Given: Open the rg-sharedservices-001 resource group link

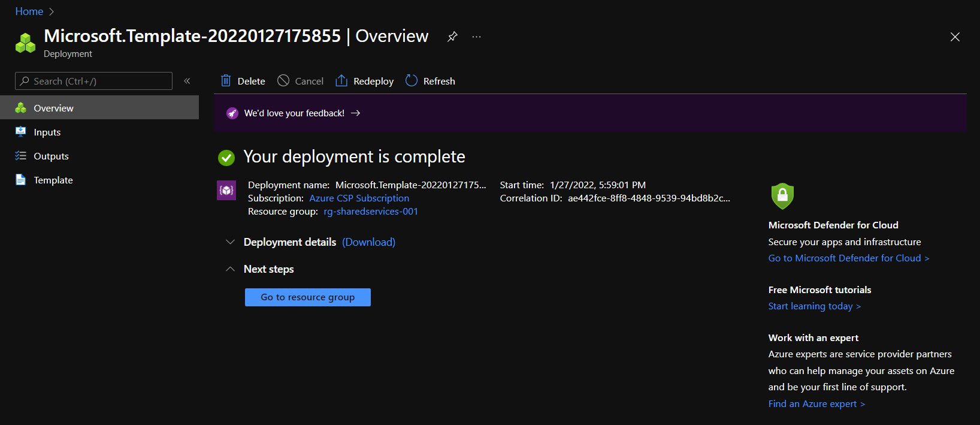Looking at the screenshot, I should 371,212.
